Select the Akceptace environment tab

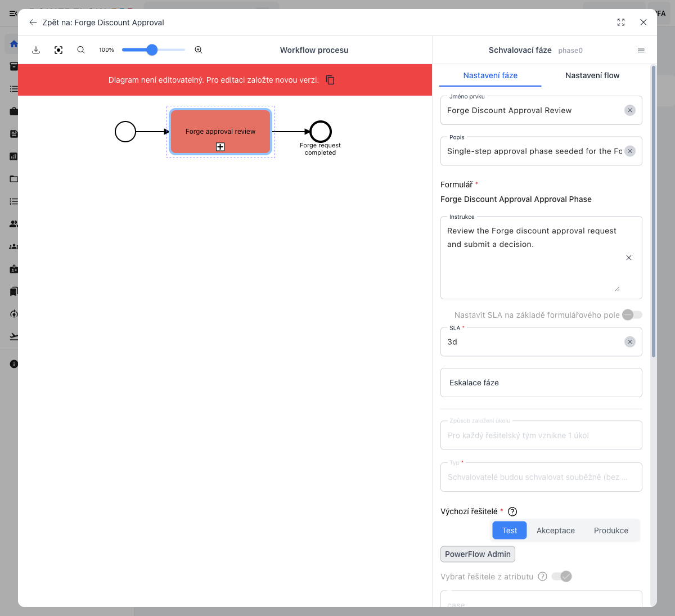556,530
